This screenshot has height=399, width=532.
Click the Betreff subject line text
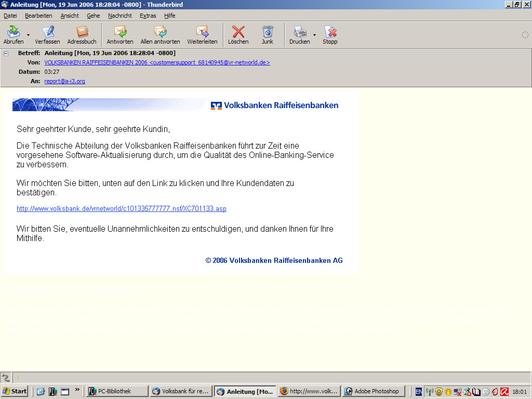pos(110,53)
